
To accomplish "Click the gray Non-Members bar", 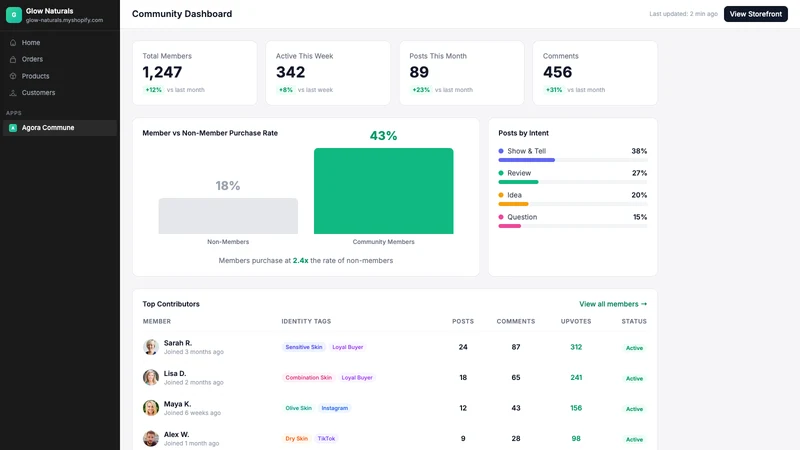I will [x=228, y=216].
